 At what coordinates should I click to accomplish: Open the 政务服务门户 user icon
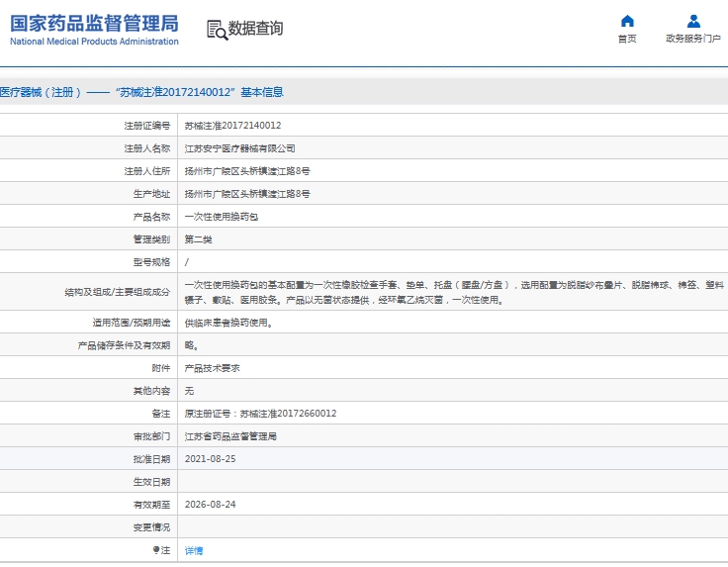[693, 21]
